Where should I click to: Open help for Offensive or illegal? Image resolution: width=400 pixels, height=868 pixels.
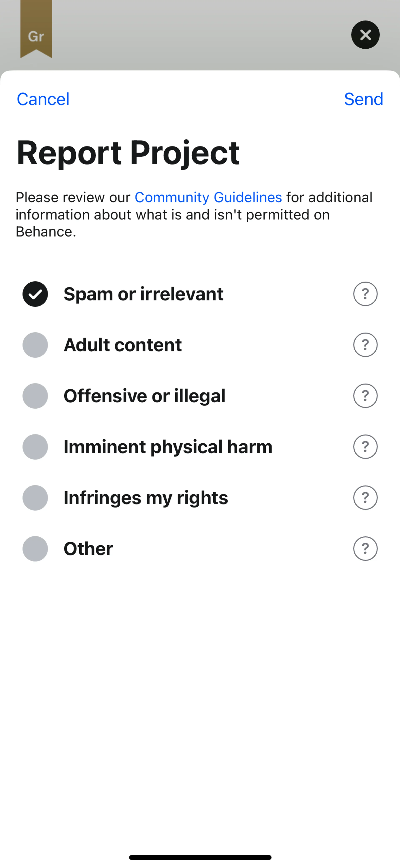point(365,396)
